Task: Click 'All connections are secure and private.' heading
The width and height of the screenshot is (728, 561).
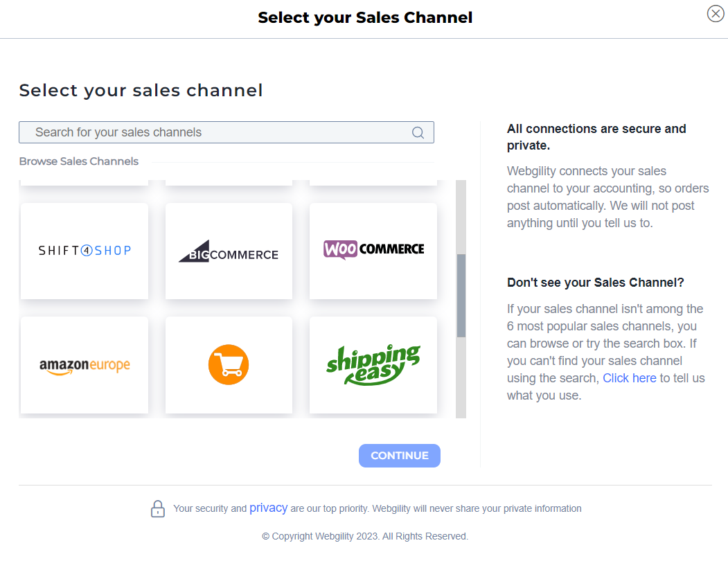Action: click(x=596, y=137)
